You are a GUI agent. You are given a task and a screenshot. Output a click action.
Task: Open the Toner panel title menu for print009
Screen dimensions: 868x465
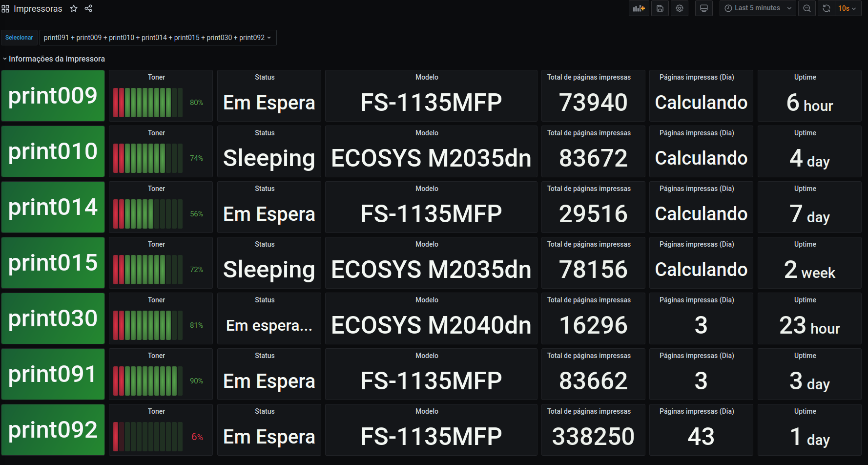(x=156, y=77)
